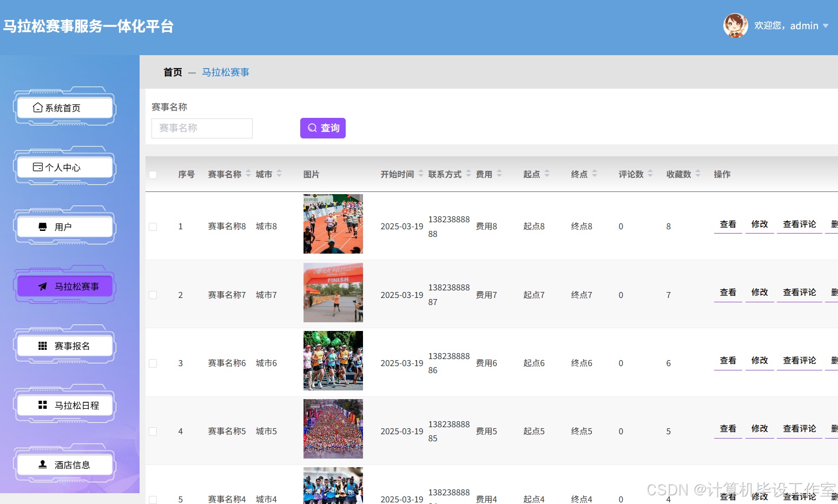Click the person icon beside 酒店信息
Screen dimensions: 838x504
(43, 465)
